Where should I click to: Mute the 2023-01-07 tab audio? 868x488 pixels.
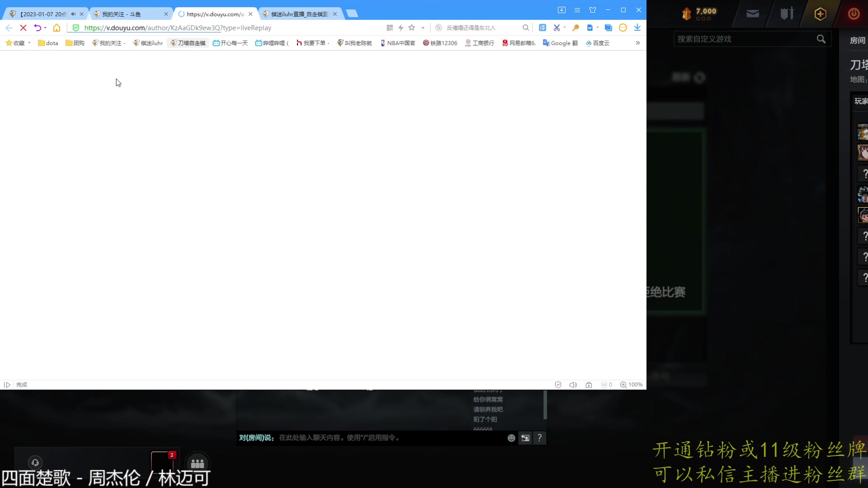[x=73, y=14]
